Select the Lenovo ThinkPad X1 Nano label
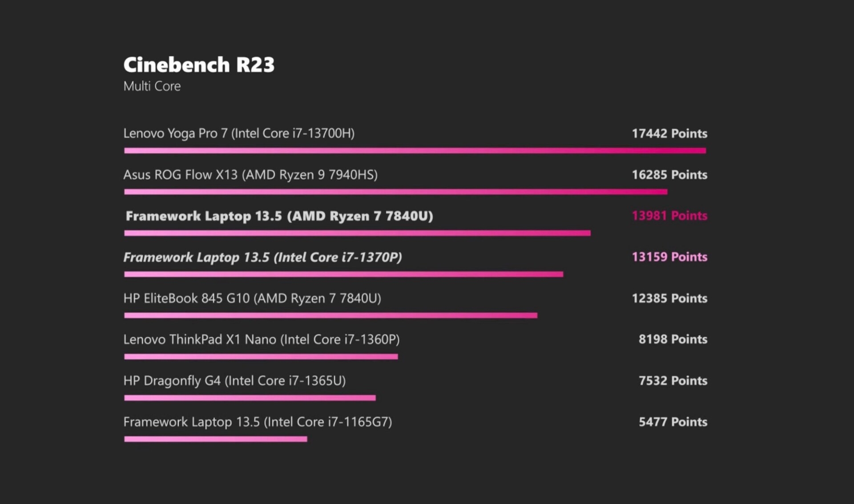 (262, 340)
